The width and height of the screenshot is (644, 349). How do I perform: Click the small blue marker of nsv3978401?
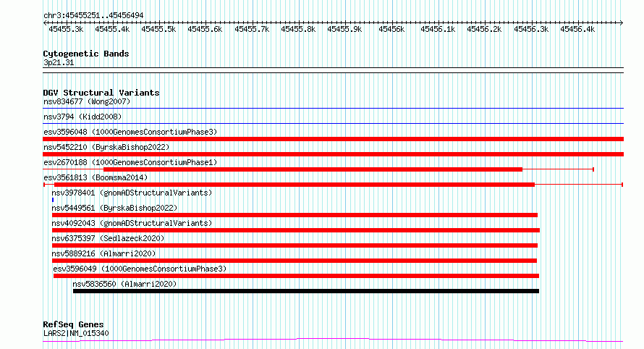click(x=53, y=200)
